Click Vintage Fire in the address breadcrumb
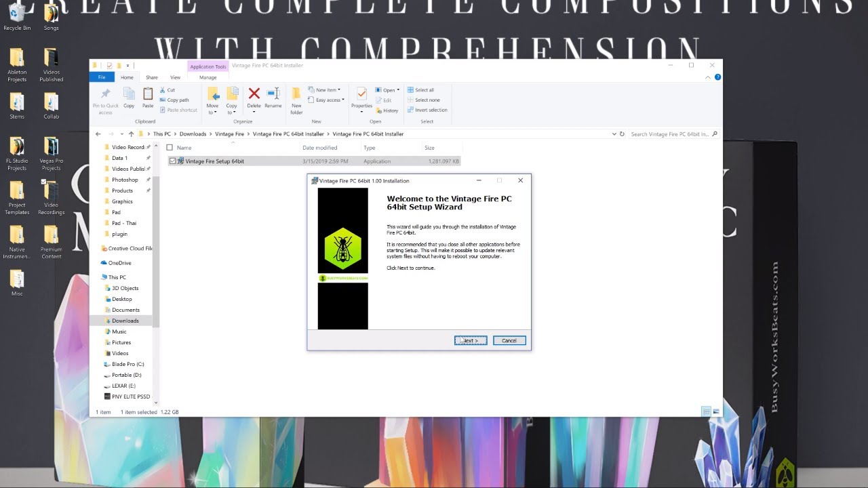This screenshot has height=488, width=868. (229, 134)
